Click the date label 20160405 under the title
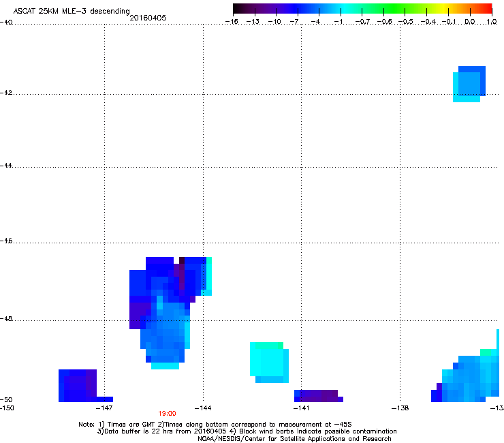The height and width of the screenshot is (443, 504). pyautogui.click(x=148, y=18)
